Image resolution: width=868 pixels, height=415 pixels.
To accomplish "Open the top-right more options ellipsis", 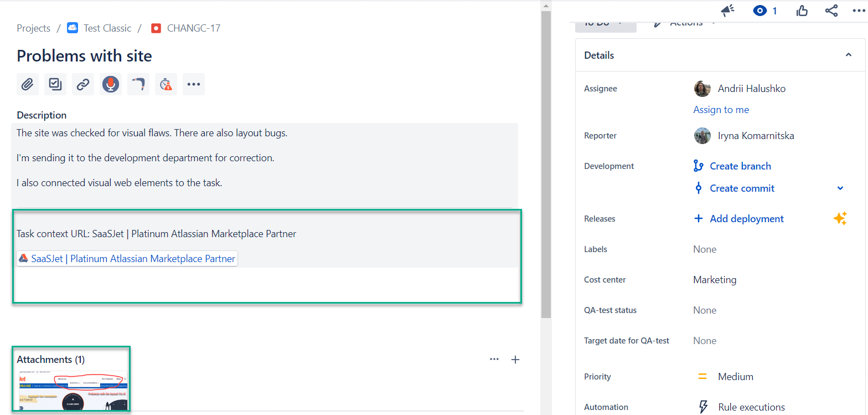I will (x=859, y=11).
